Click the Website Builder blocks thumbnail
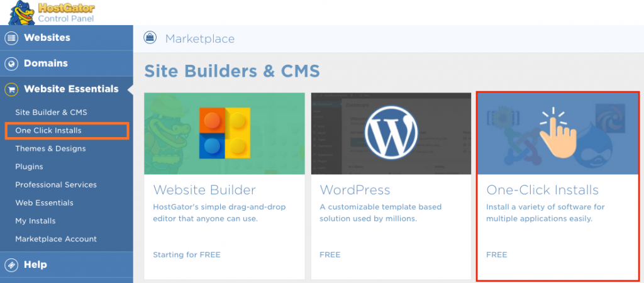644x283 pixels. tap(225, 133)
